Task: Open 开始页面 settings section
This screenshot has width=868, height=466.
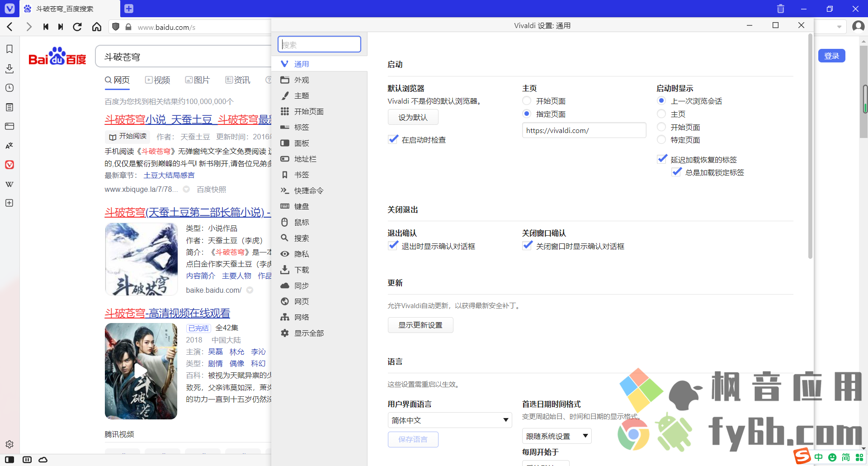Action: (319, 112)
